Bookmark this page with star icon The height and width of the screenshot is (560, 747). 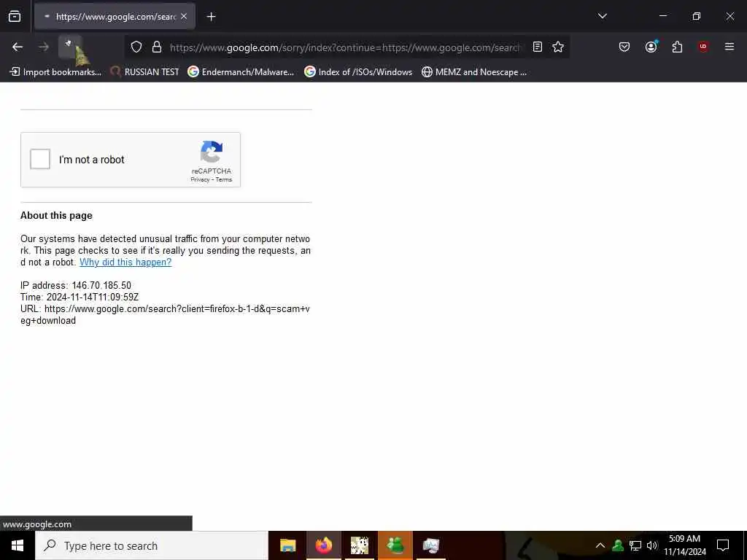(558, 47)
